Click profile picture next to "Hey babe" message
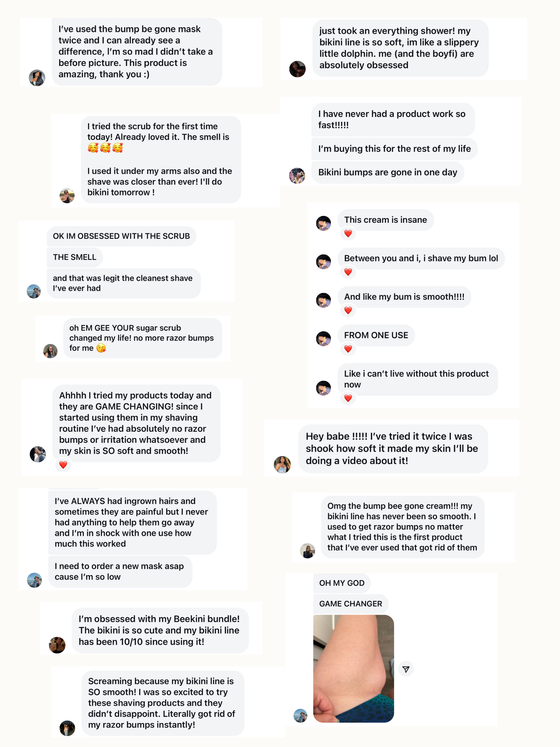This screenshot has height=747, width=560. pyautogui.click(x=282, y=464)
